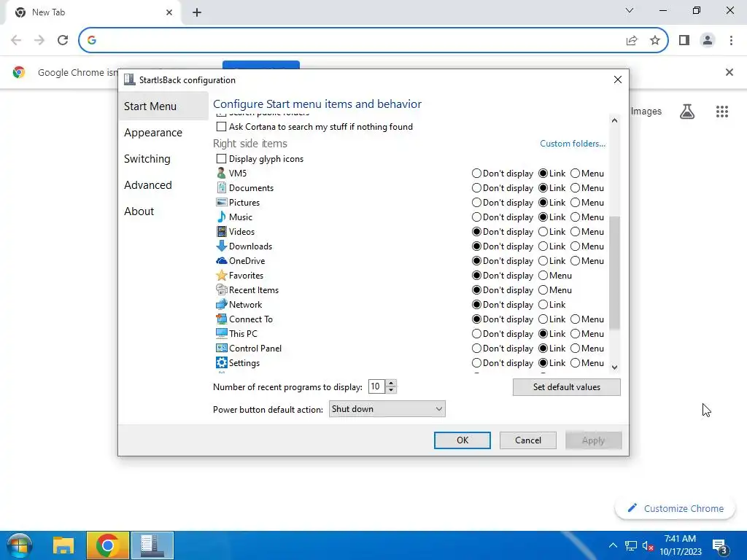Image resolution: width=747 pixels, height=560 pixels.
Task: Click the Downloads arrow icon
Action: (221, 246)
